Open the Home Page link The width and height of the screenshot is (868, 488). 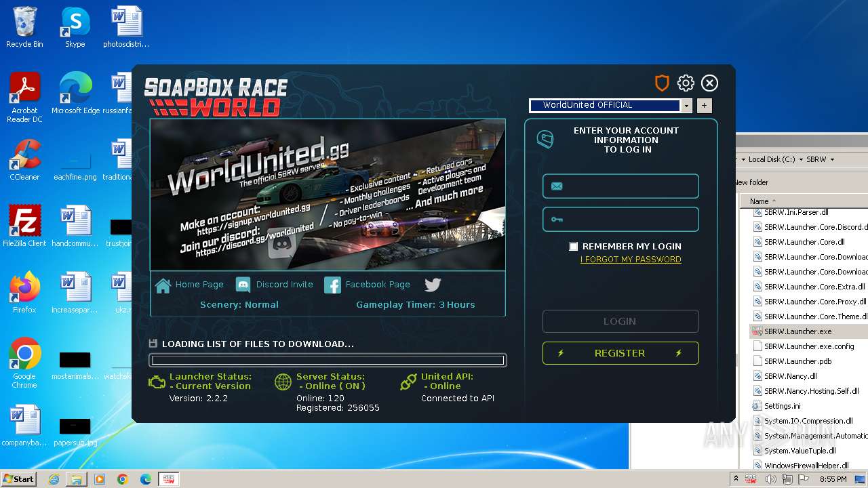point(199,285)
